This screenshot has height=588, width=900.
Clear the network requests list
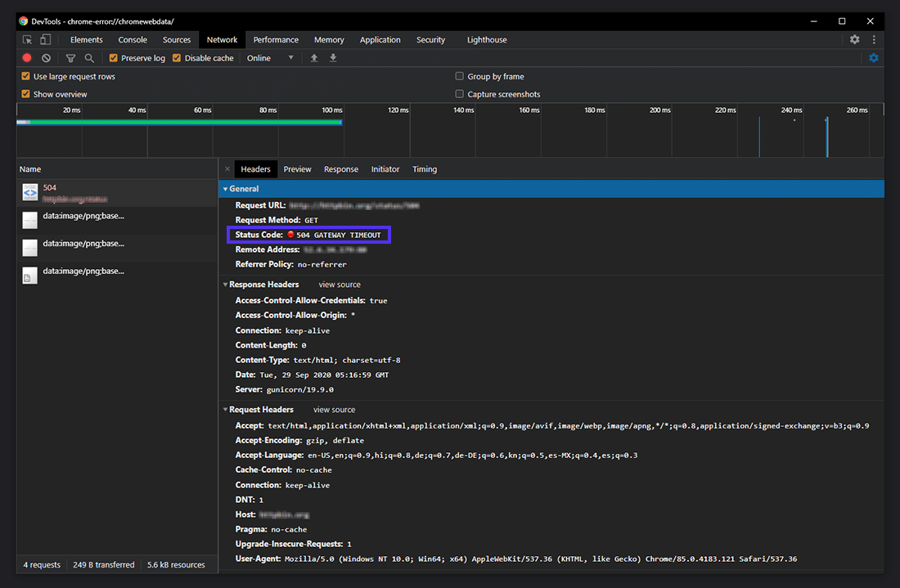coord(46,57)
